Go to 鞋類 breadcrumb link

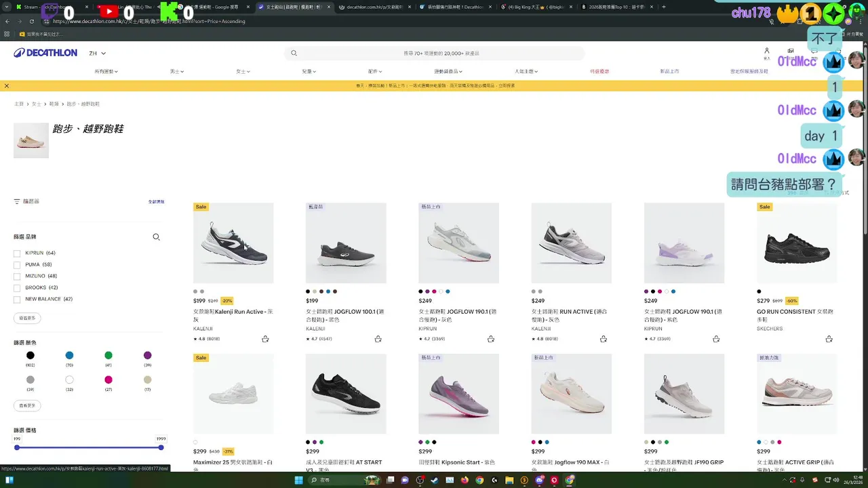[54, 104]
